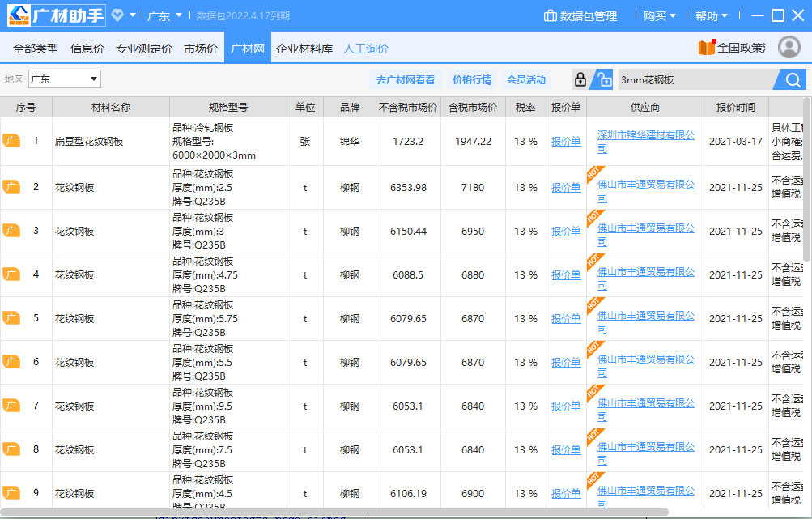Viewport: 812px width, 519px height.
Task: Switch to the 市场价 tab
Action: 201,49
